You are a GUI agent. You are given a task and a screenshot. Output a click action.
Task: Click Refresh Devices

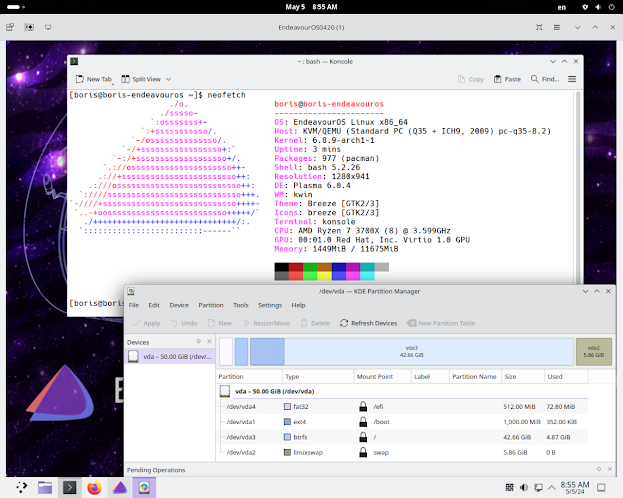point(368,323)
